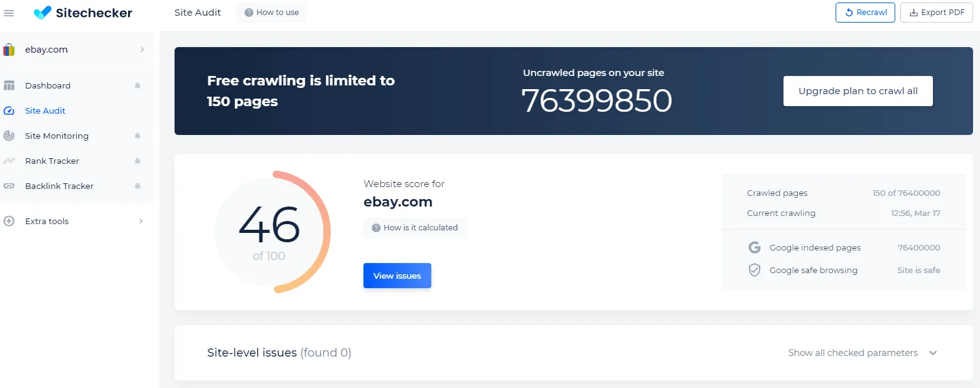The height and width of the screenshot is (388, 980).
Task: Click the Export PDF button
Action: 936,13
